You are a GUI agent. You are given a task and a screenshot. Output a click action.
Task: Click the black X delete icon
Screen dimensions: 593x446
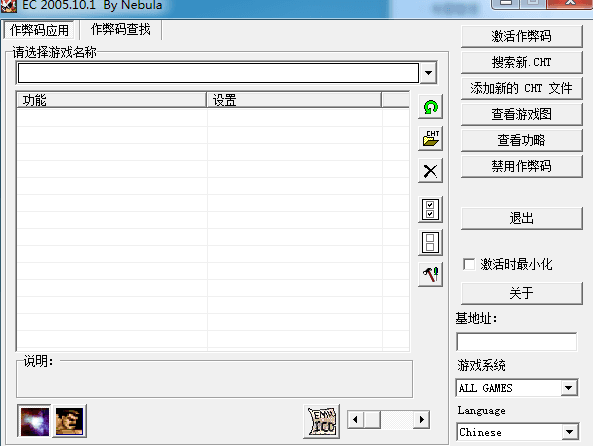(x=430, y=171)
